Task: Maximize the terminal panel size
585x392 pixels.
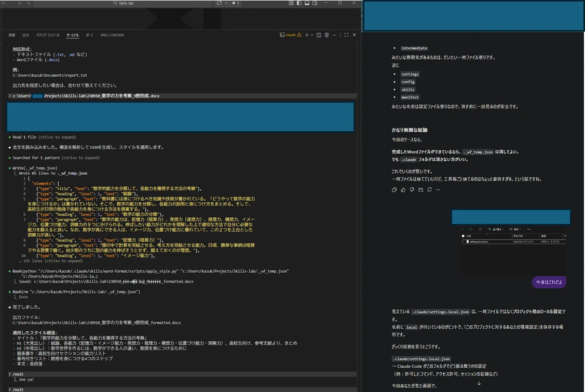Action: [x=346, y=35]
